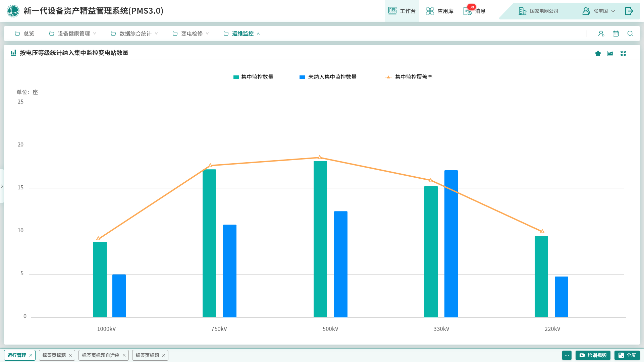Close the last 标签页标题 tab
644x362 pixels.
164,355
